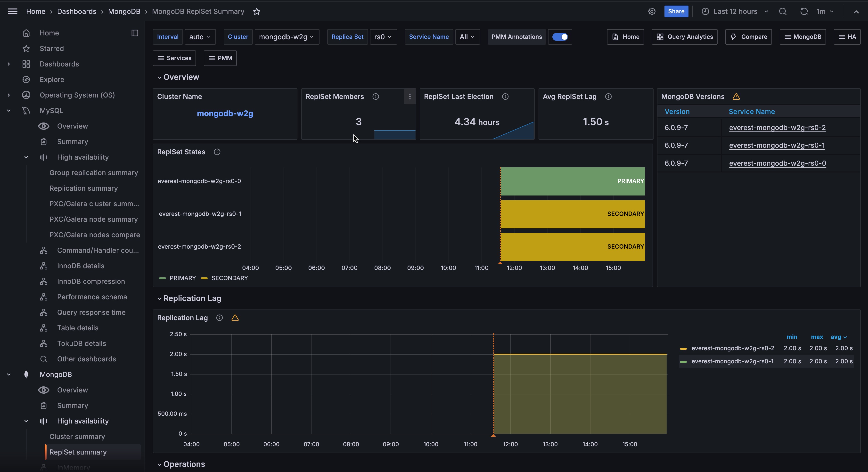Sort the lag legend by avg column
Image resolution: width=868 pixels, height=472 pixels.
coord(839,337)
